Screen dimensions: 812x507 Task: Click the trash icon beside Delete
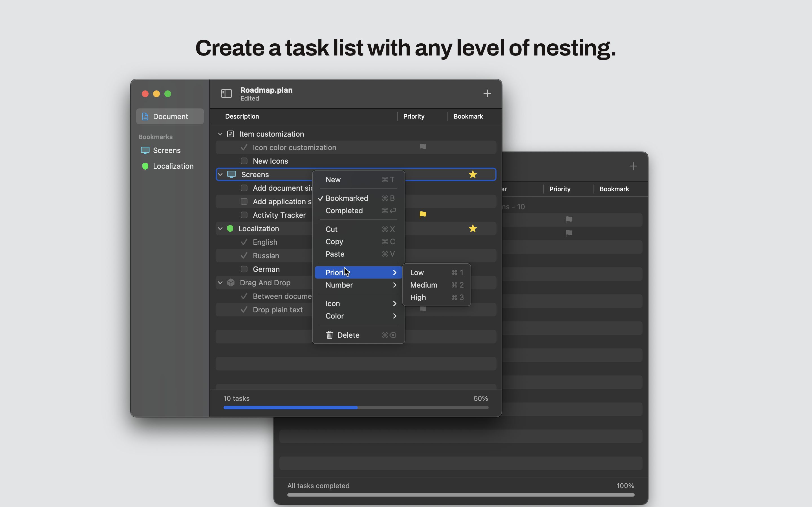pos(330,335)
